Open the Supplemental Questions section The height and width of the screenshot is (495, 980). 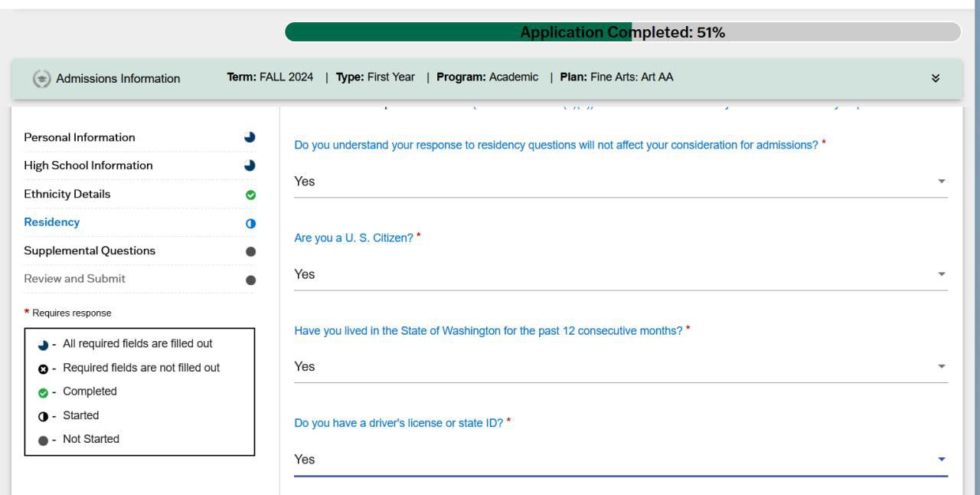[90, 251]
